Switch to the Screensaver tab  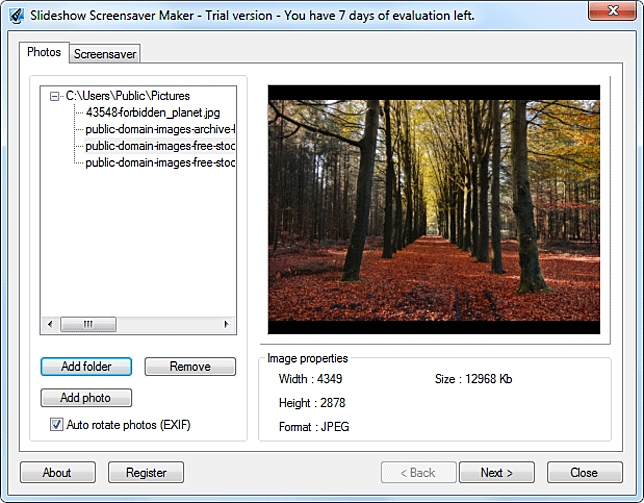[x=105, y=54]
